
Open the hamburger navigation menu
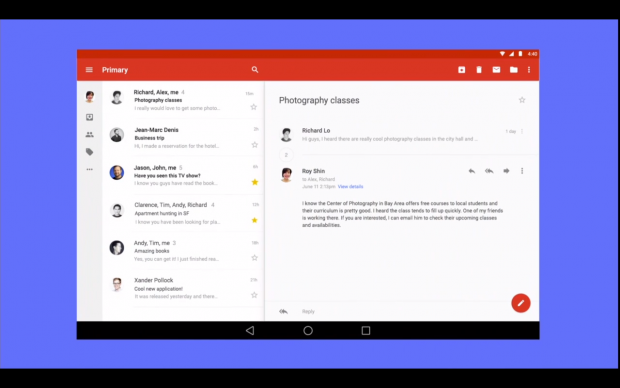[x=89, y=70]
